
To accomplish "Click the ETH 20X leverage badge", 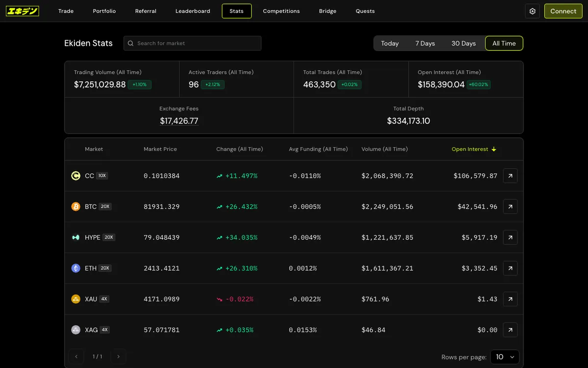I will pos(105,268).
